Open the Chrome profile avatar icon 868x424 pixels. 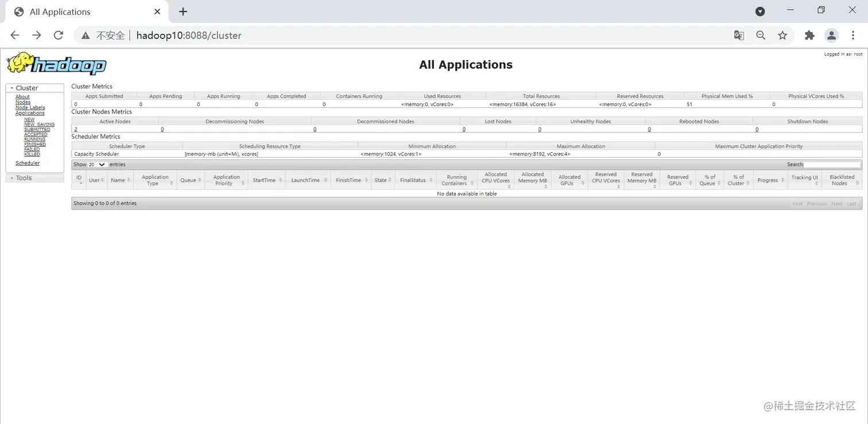[831, 36]
